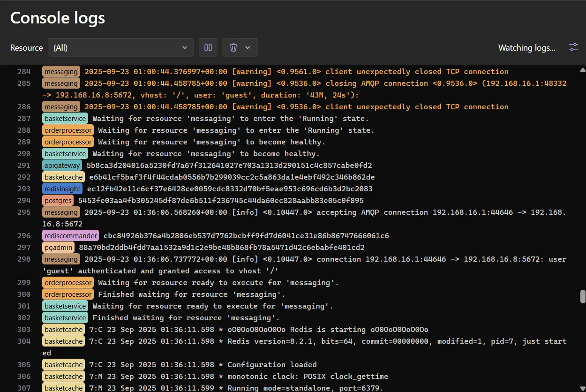Click the vertical scrollbar on the right

point(581,300)
